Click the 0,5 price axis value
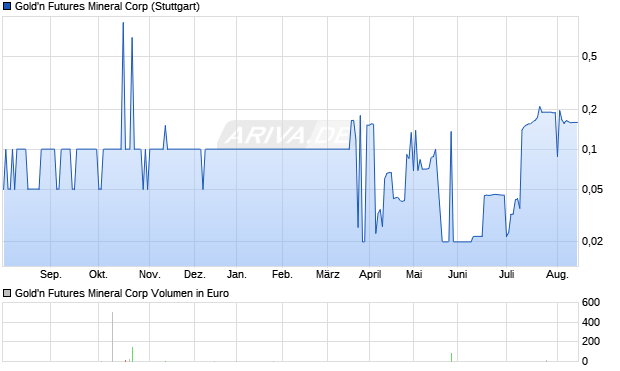This screenshot has height=371, width=620. click(x=589, y=57)
